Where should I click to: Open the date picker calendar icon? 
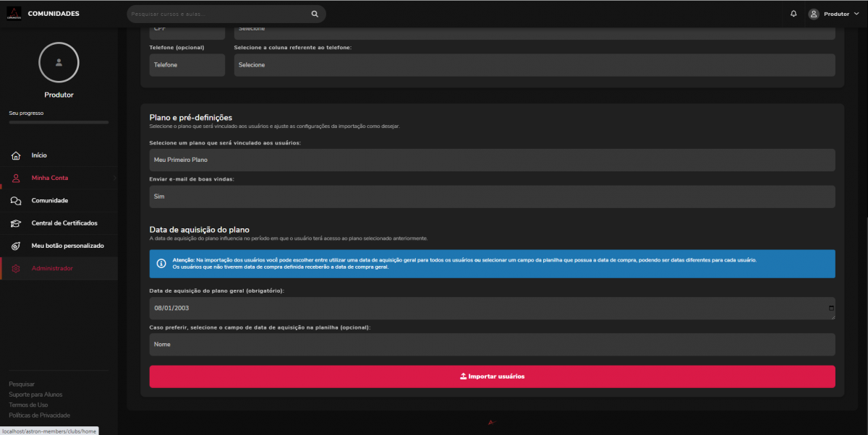[x=830, y=309]
